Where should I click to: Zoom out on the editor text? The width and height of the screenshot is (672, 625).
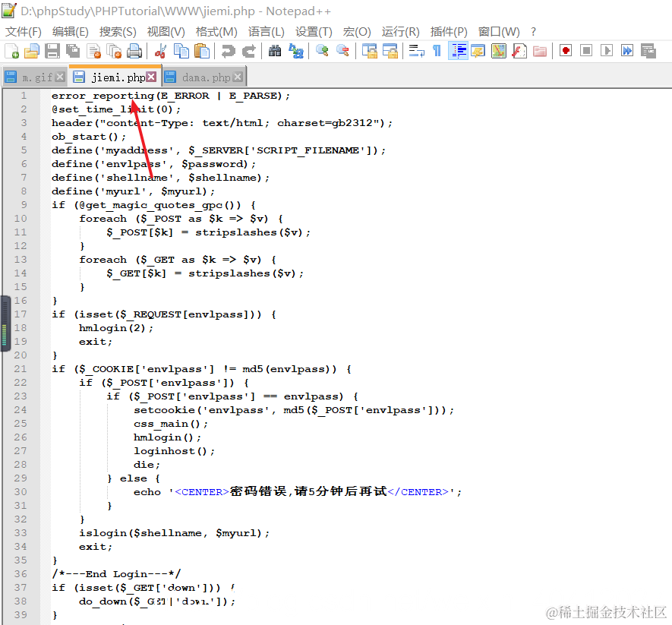[342, 51]
